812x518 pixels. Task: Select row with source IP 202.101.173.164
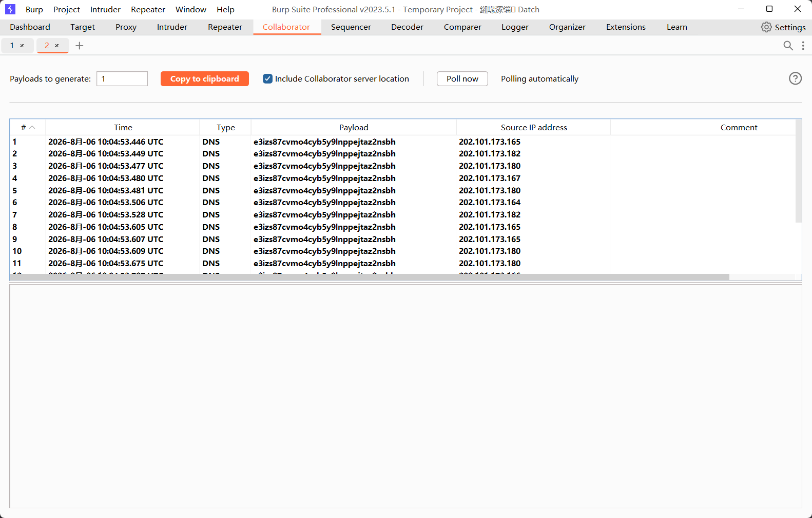[402, 202]
